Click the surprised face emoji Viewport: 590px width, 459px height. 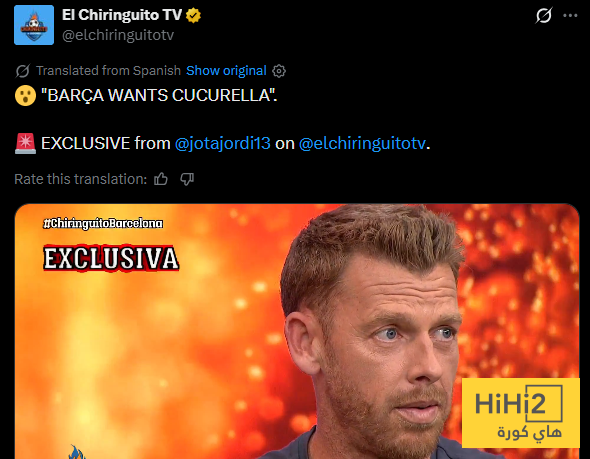tap(25, 95)
